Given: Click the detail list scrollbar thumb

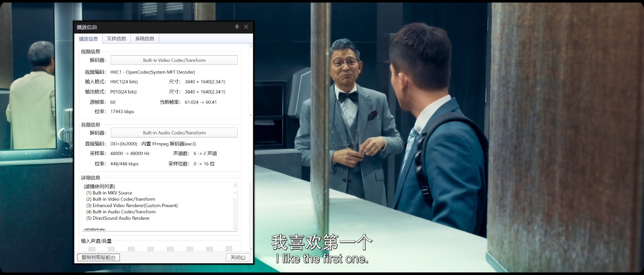Looking at the screenshot, I should (235, 193).
